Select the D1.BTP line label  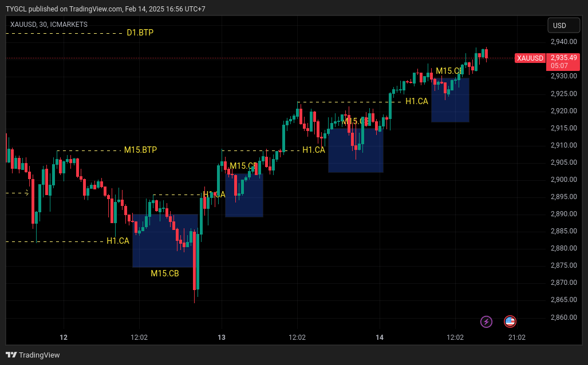click(x=140, y=33)
